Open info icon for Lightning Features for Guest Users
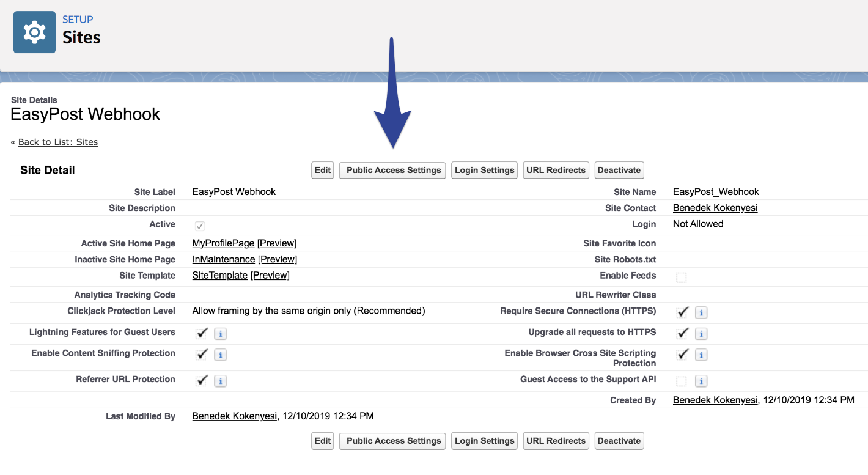868x475 pixels. pos(221,334)
